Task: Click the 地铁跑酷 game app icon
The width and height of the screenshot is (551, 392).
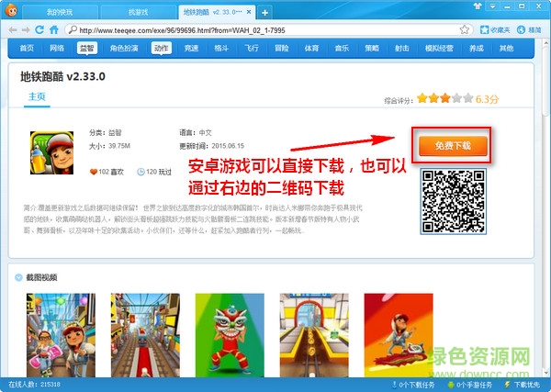Action: [51, 152]
